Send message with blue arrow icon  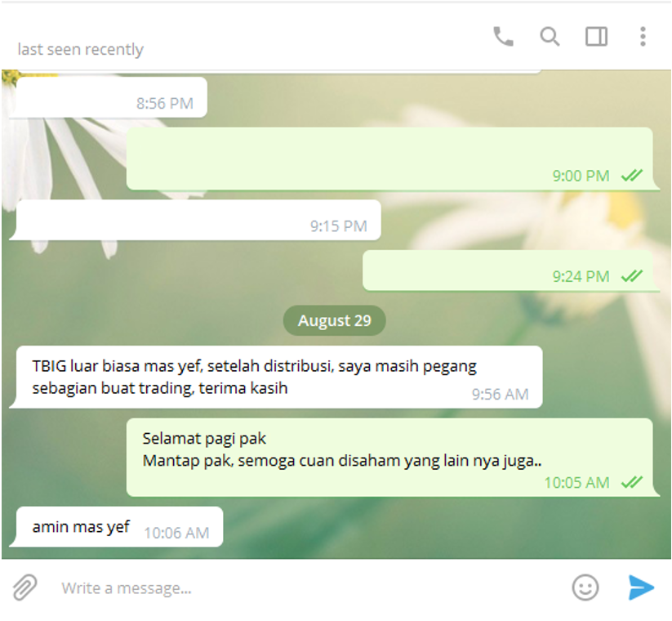[641, 587]
